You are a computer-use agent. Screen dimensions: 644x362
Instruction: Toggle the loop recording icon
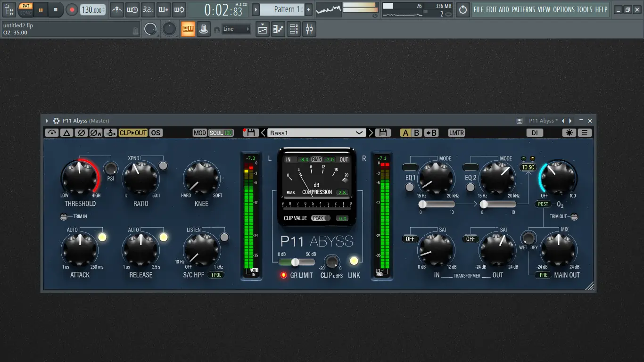tap(179, 9)
